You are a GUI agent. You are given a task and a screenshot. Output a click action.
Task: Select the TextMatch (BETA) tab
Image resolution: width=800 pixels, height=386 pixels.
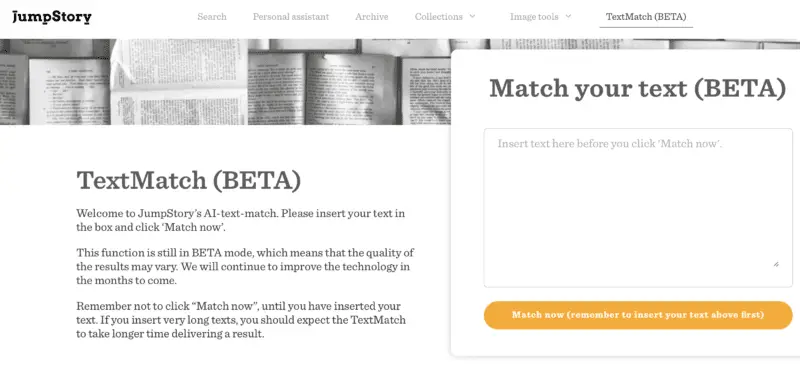(646, 17)
